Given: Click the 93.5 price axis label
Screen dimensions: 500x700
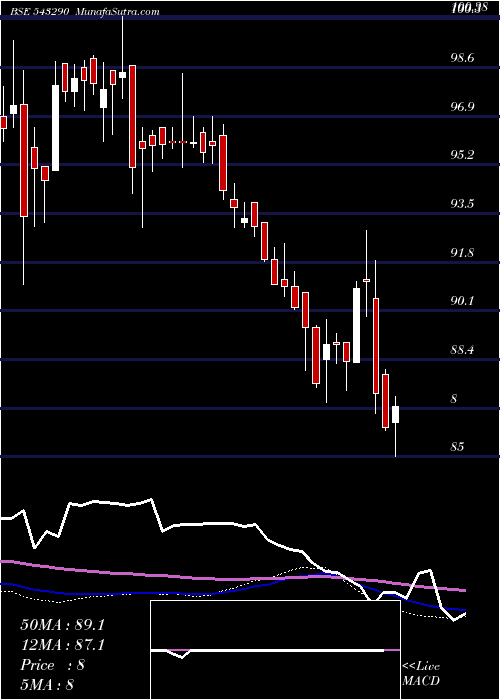Looking at the screenshot, I should [x=463, y=204].
